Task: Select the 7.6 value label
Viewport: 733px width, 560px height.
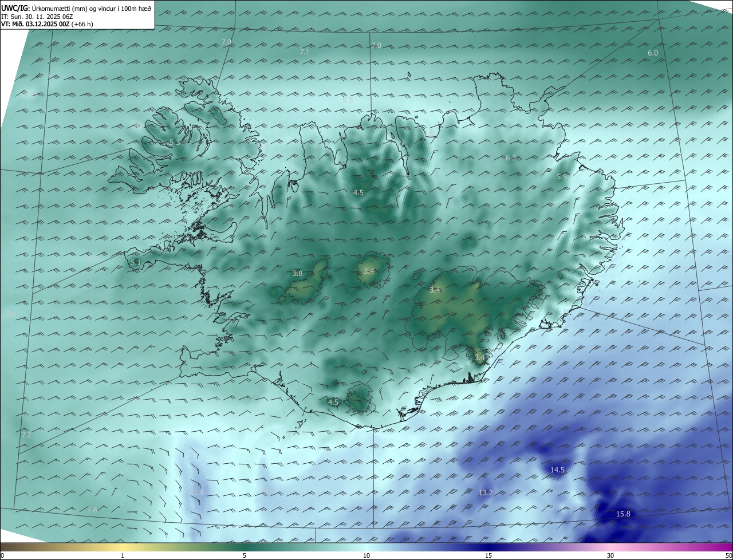Action: 92,510
